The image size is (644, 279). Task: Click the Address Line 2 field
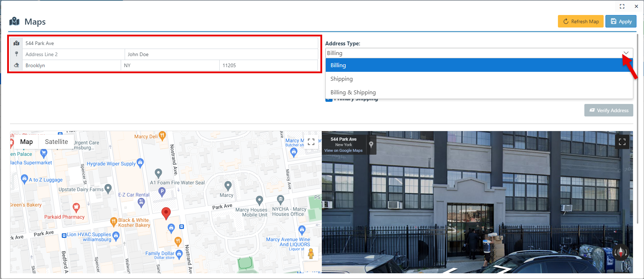click(x=73, y=54)
